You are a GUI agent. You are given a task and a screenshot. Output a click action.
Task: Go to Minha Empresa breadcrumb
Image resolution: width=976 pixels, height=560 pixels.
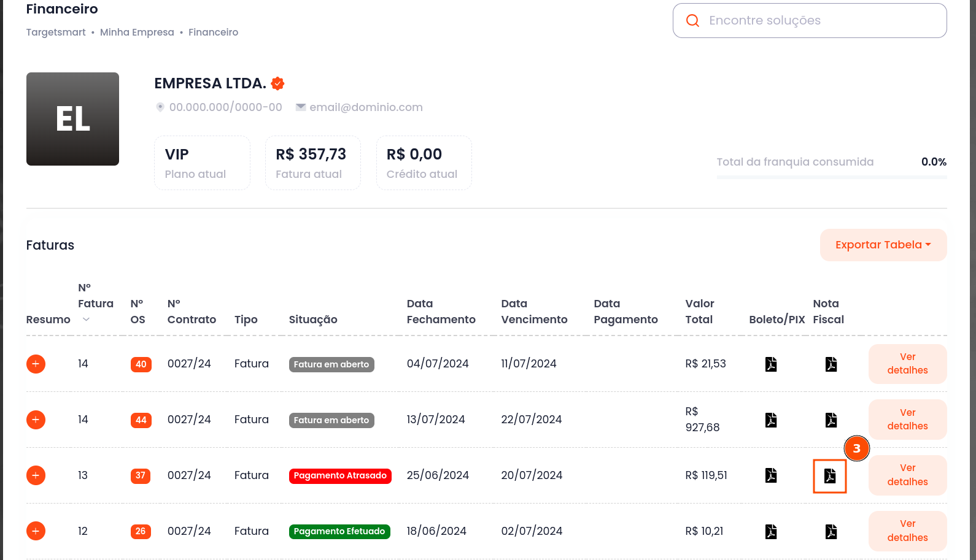coord(137,33)
